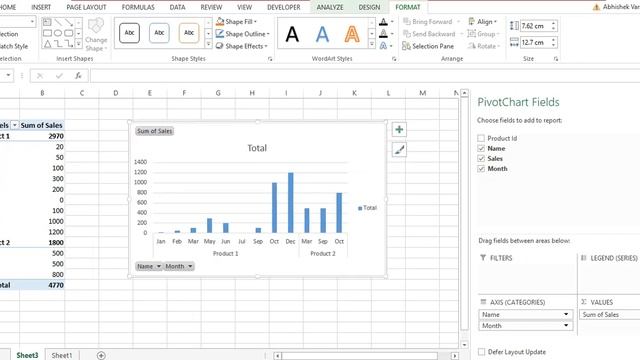
Task: Insert a text box from the shapes gallery
Action: [47, 22]
